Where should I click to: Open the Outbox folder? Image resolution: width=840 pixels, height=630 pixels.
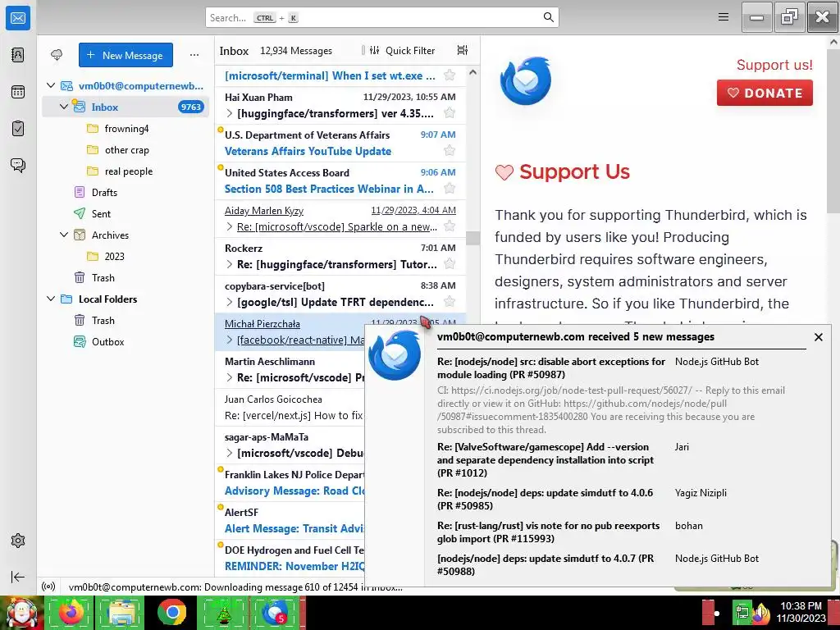tap(126, 342)
